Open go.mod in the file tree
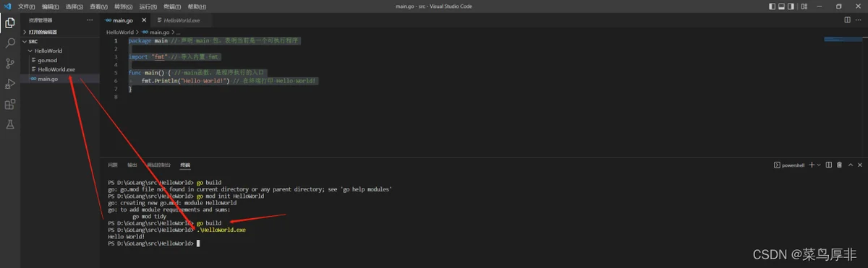Screen dimensions: 868x268 coord(60,60)
